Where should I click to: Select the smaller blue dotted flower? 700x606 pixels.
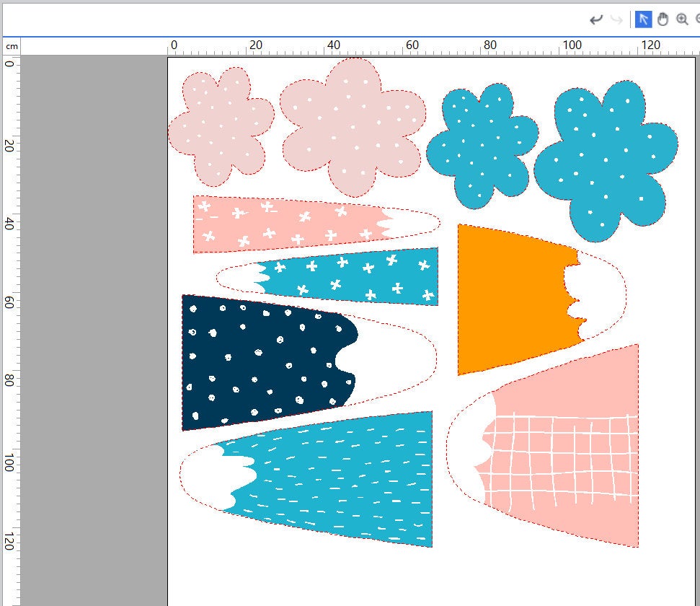[x=481, y=144]
